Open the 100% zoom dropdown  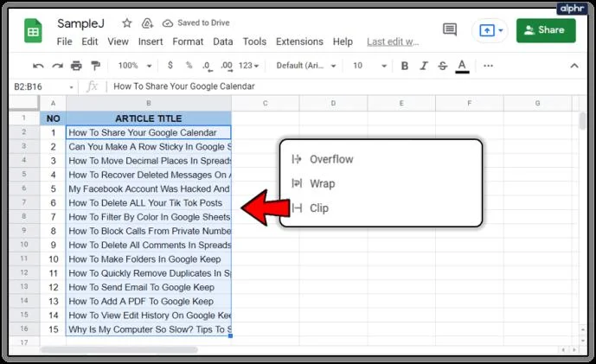[x=135, y=66]
